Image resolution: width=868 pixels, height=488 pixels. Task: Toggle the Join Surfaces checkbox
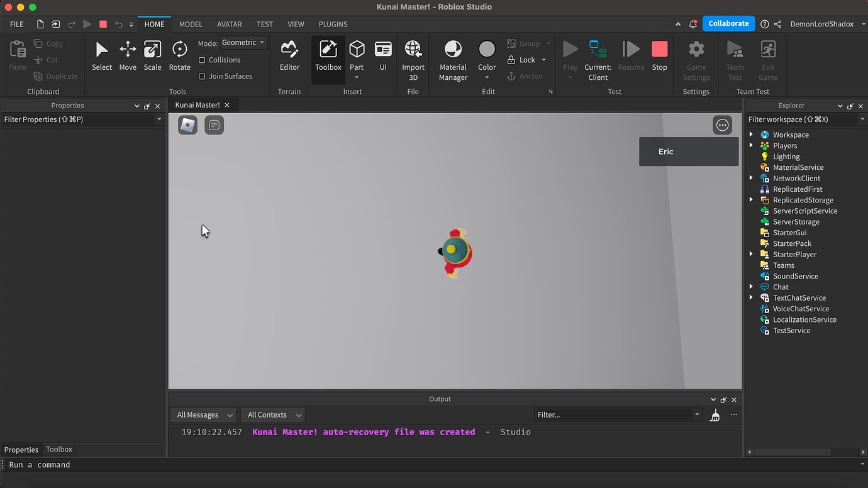(202, 76)
